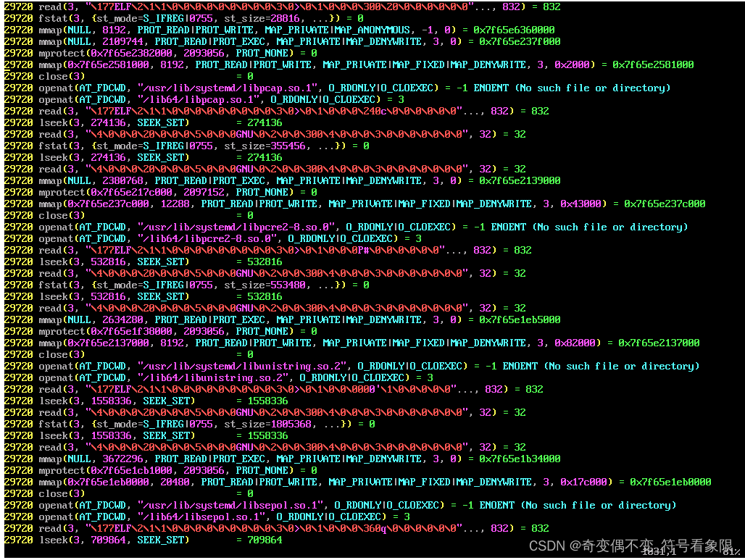Select the ELF read line containing 360q
Image resolution: width=745 pixels, height=560 pixels.
coord(277,529)
